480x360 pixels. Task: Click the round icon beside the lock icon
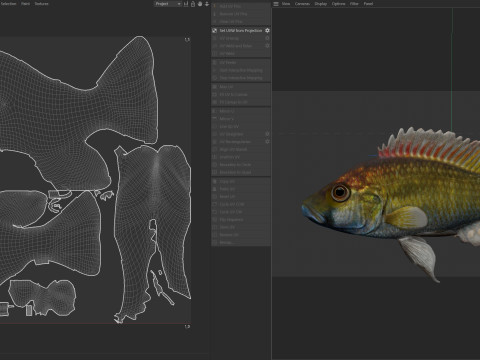pos(200,4)
